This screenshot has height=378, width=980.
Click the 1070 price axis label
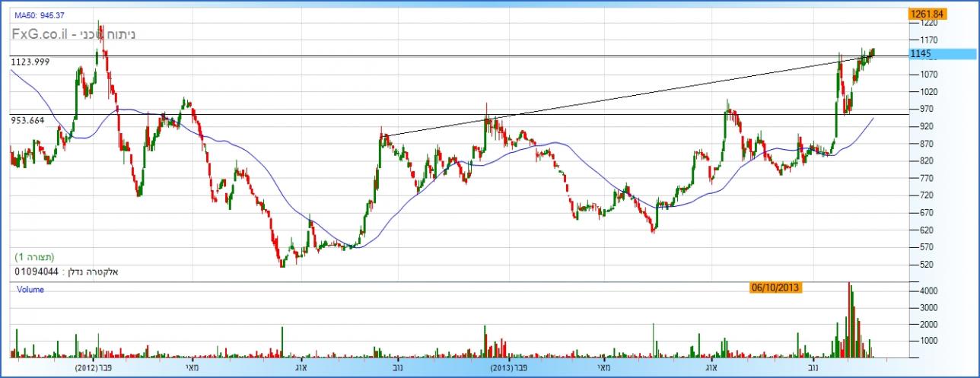[x=928, y=75]
